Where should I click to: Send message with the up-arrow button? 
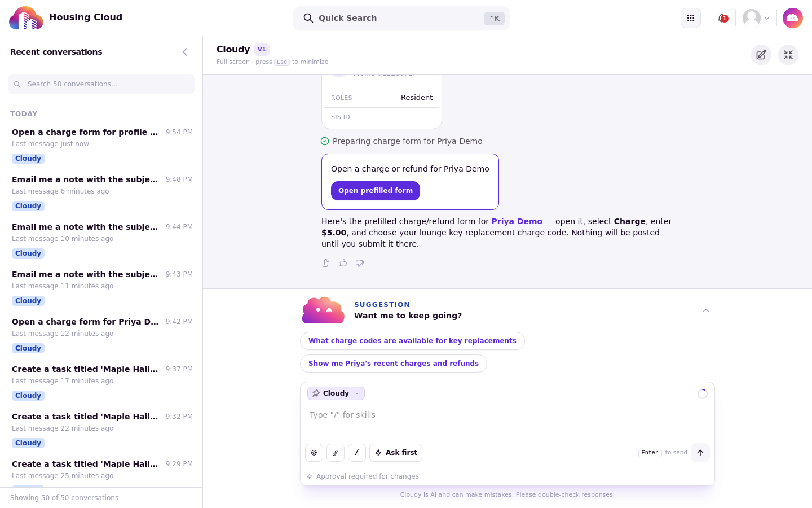pos(700,453)
